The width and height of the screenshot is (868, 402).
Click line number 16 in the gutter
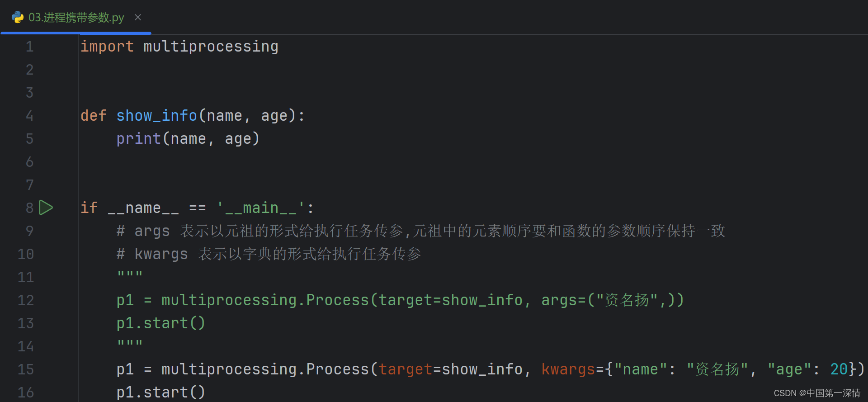26,392
